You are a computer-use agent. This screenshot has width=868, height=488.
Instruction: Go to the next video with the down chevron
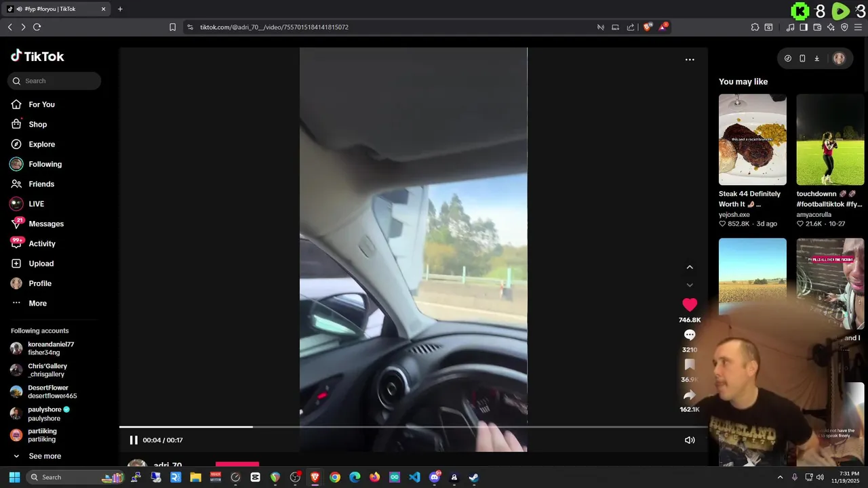[x=690, y=285]
